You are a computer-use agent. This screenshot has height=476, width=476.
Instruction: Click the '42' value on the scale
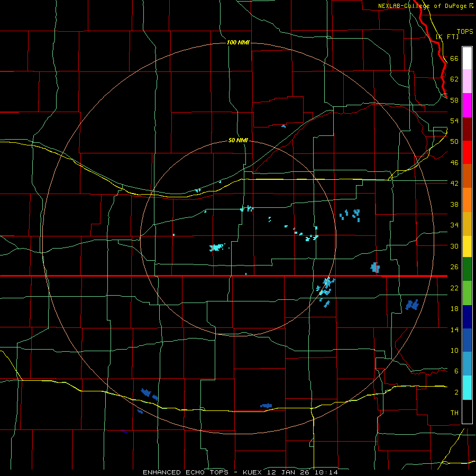point(454,183)
